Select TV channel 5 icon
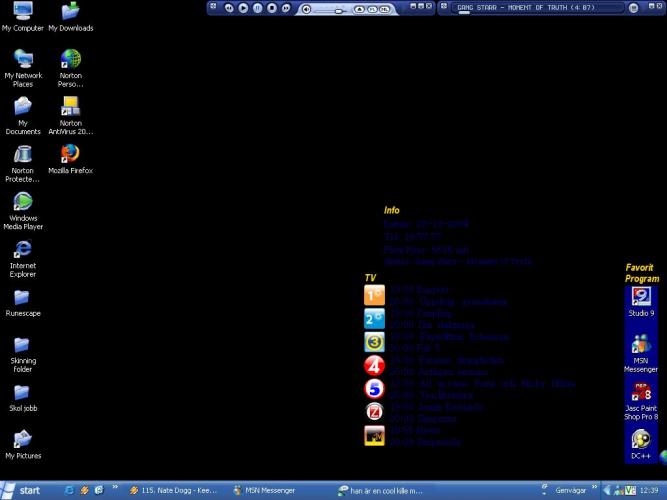The height and width of the screenshot is (500, 667). 374,389
